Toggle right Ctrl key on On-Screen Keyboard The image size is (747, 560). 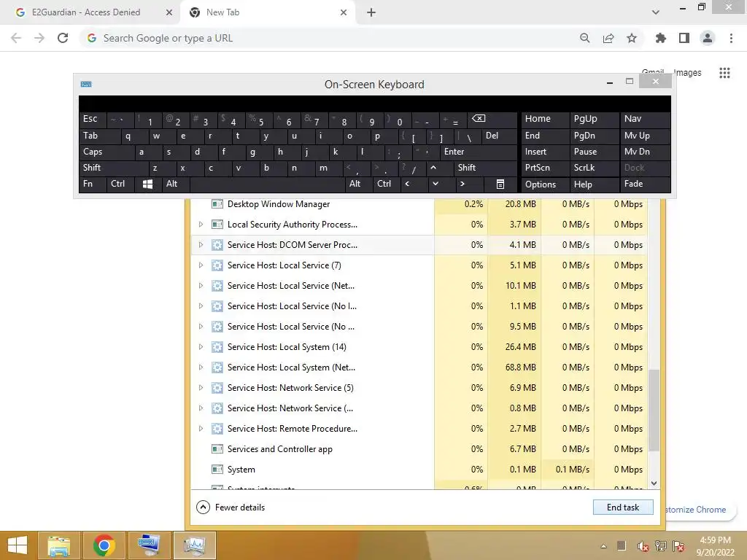[x=387, y=184]
